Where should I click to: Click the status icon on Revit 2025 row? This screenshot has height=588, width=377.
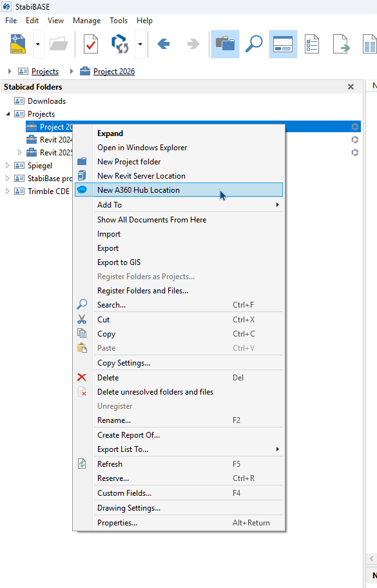355,153
